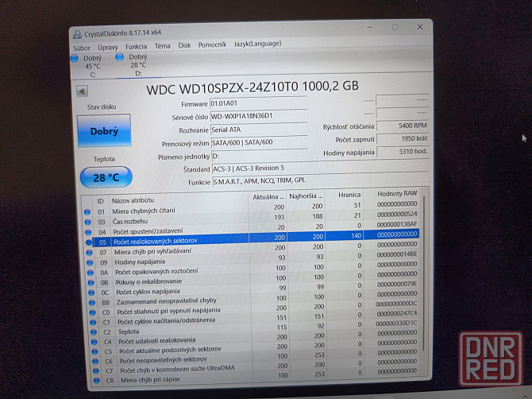Click the status dot of attribute 05
Viewport: 532px width, 399px height.
click(x=89, y=242)
